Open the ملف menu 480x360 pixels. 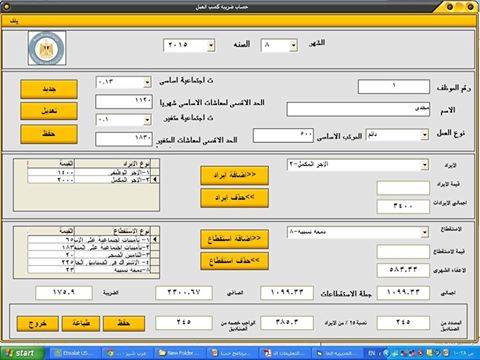coord(14,21)
